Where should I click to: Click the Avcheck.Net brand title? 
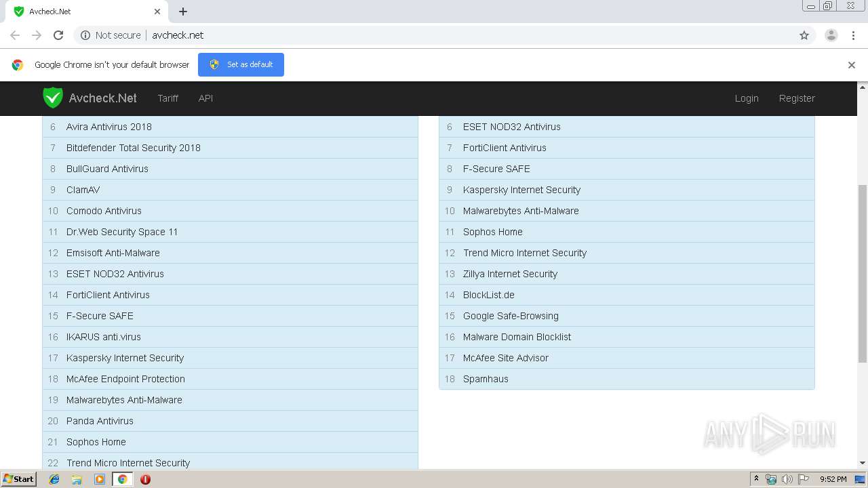tap(103, 98)
